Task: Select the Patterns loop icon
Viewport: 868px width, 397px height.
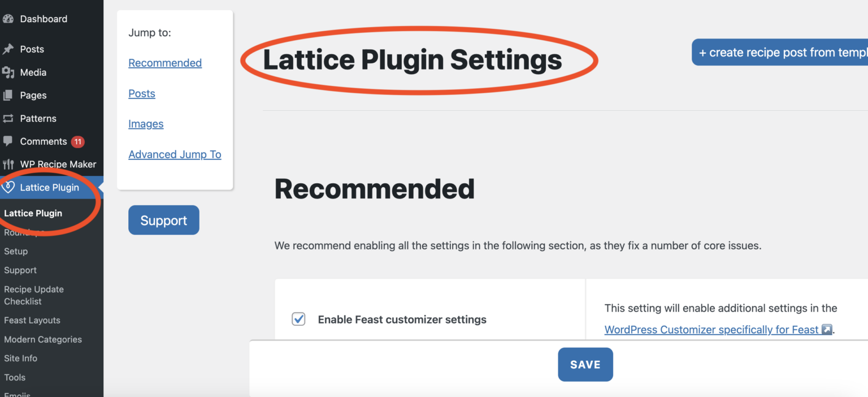Action: coord(9,118)
